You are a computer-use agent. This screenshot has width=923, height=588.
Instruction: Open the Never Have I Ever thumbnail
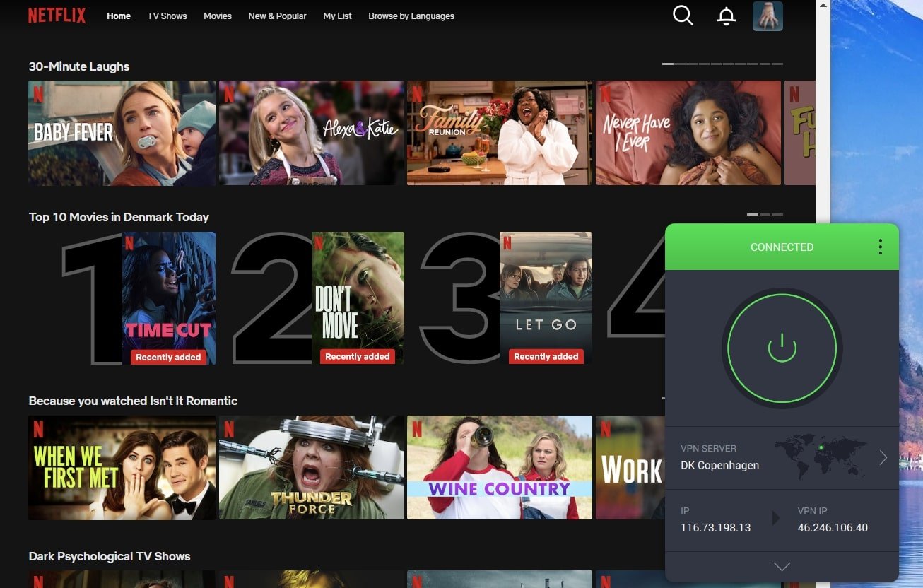coord(688,133)
